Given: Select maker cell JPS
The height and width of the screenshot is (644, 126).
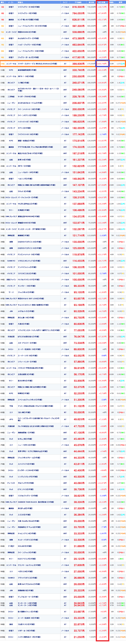Looking at the screenshot, I should (x=11, y=419).
